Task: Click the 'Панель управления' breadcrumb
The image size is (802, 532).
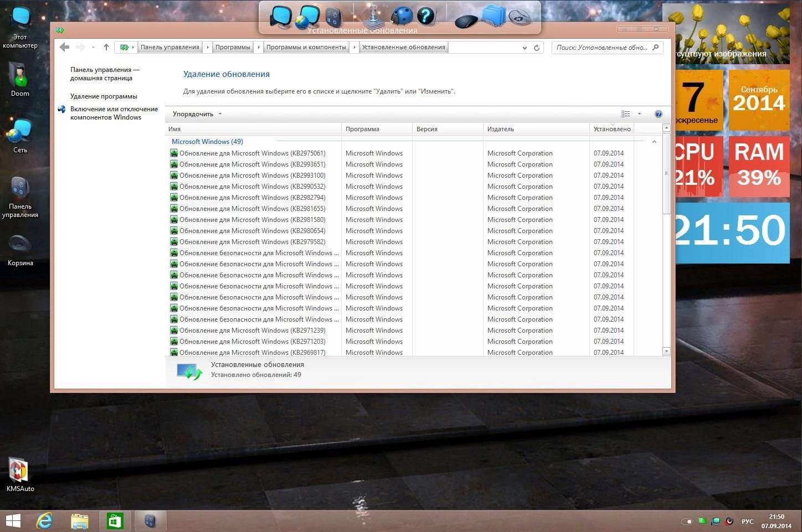Action: pyautogui.click(x=170, y=48)
